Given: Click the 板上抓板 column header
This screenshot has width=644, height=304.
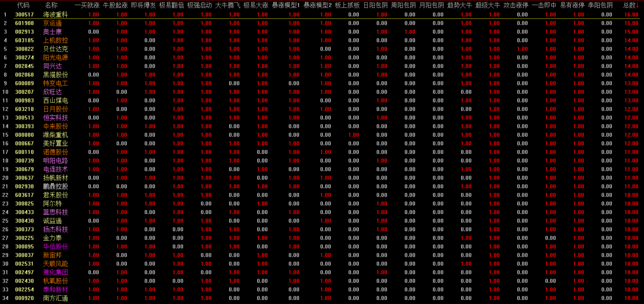Looking at the screenshot, I should coord(347,5).
